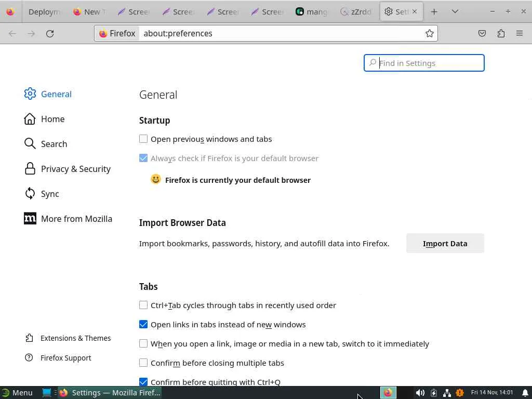This screenshot has width=532, height=399.
Task: Open Extensions & Themes link
Action: (x=68, y=338)
